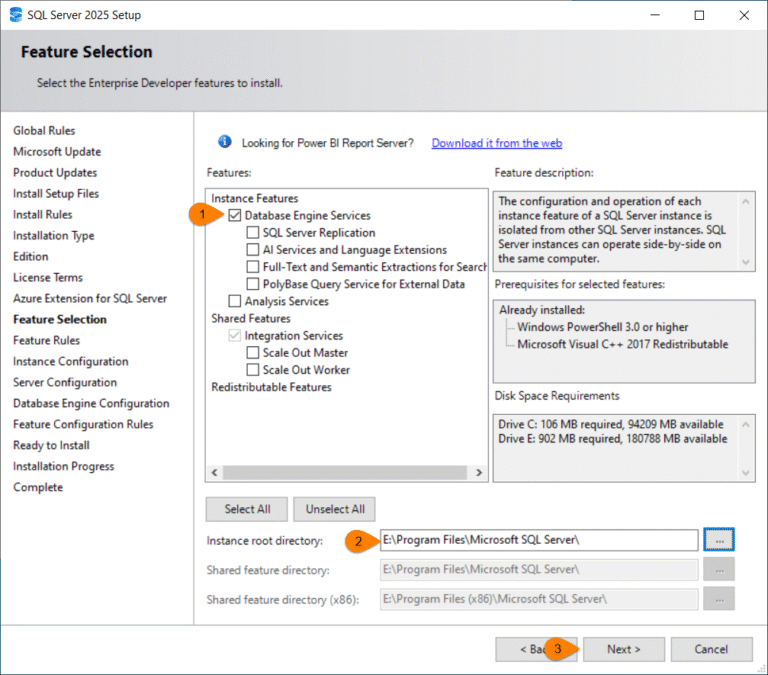Click the features list horizontal scrollbar thumb
The height and width of the screenshot is (675, 768).
coord(345,472)
